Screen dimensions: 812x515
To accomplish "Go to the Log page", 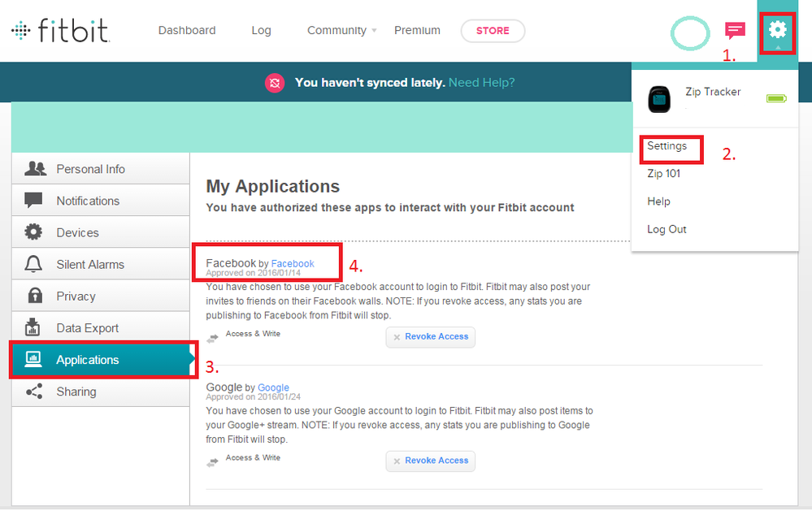I will (261, 31).
